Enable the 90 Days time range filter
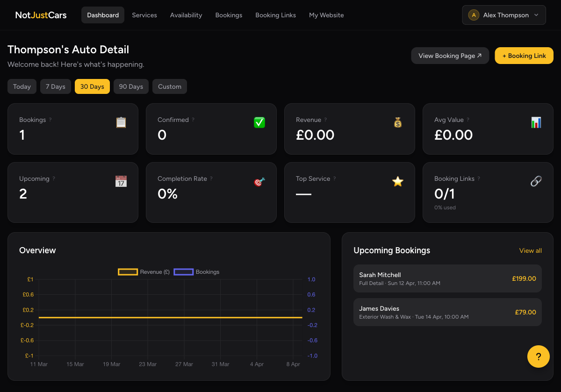The width and height of the screenshot is (561, 392). coord(131,86)
